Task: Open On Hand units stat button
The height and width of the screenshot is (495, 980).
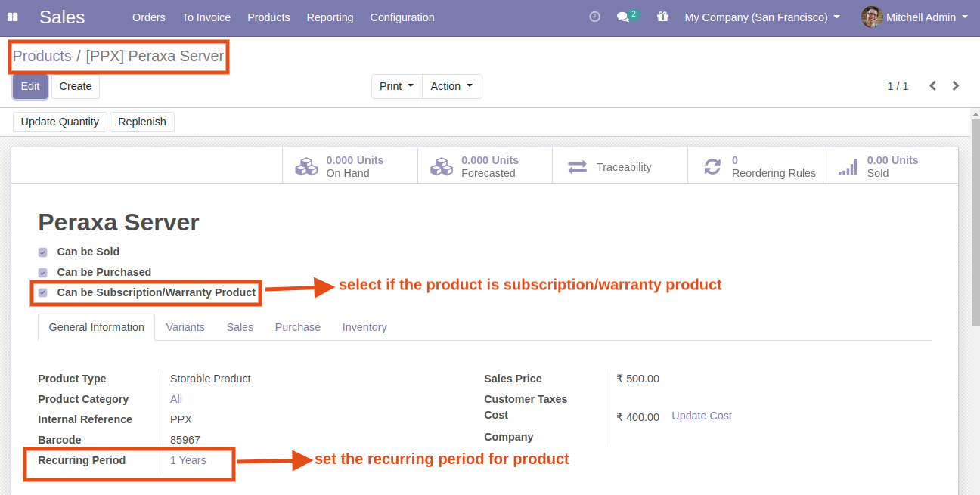Action: click(350, 166)
